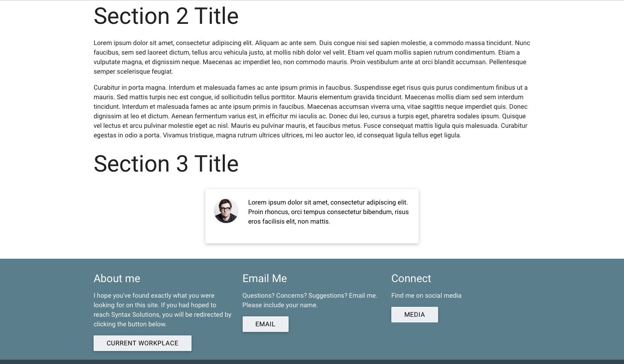Viewport: 624px width, 364px height.
Task: Select the MEDIA button under Connect
Action: 415,315
